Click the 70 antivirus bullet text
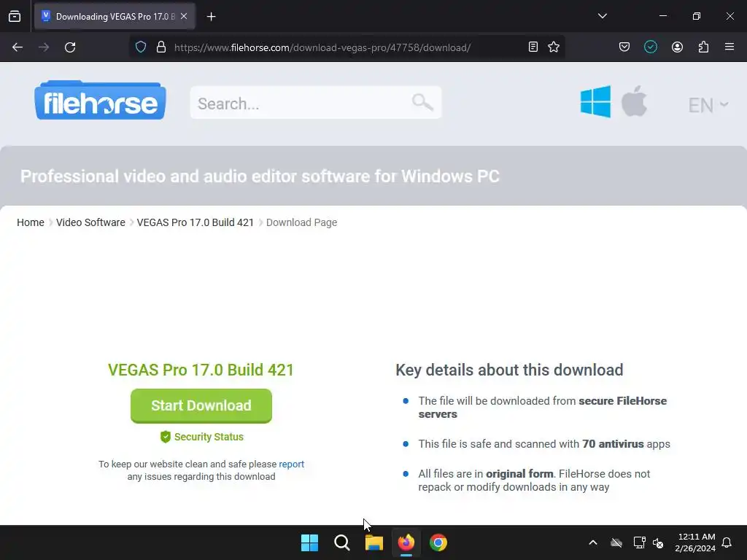Screen dimensions: 747x560 pyautogui.click(x=544, y=444)
